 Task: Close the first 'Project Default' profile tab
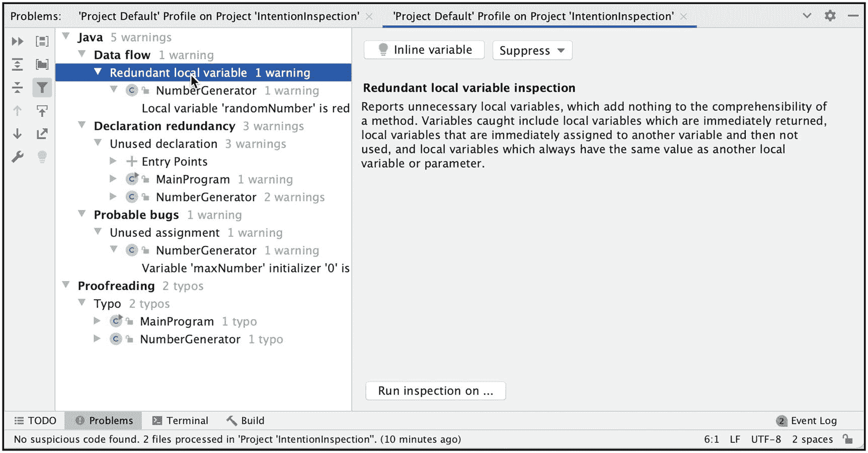point(369,17)
